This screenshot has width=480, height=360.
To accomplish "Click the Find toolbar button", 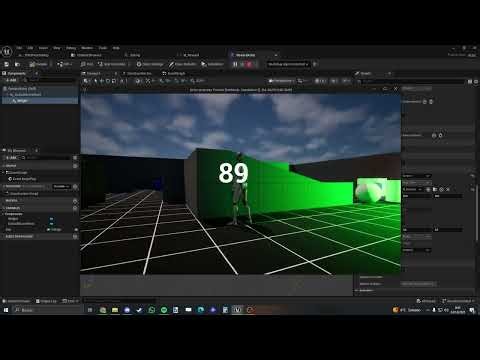I will tap(87, 64).
